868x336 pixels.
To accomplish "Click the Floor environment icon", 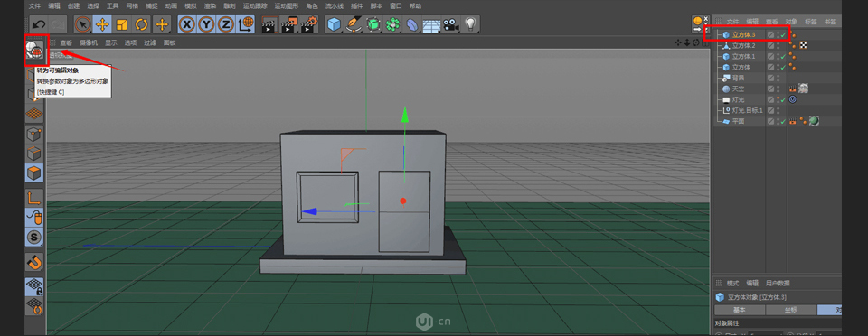I will (x=432, y=24).
